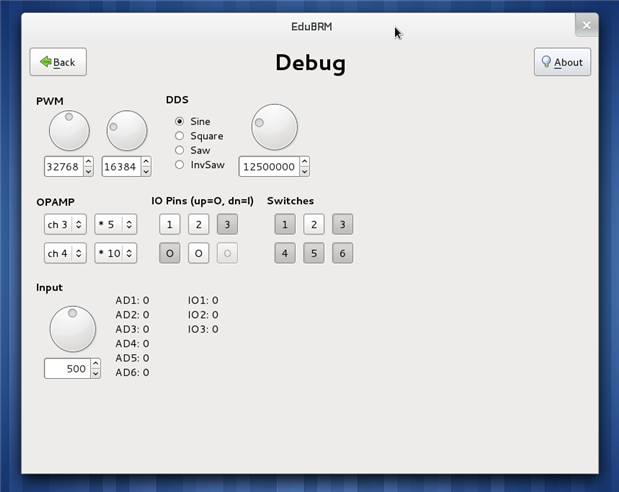Viewport: 619px width, 492px height.
Task: Toggle Switch 4
Action: pyautogui.click(x=285, y=253)
